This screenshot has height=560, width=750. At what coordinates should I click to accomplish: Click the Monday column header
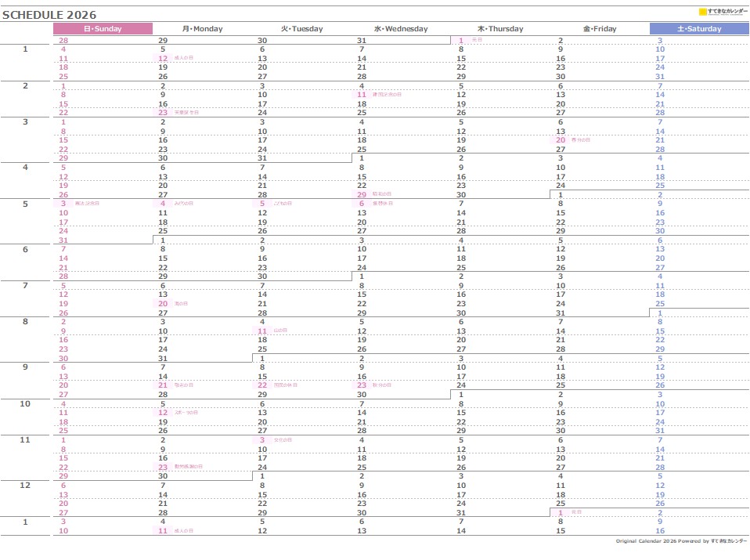click(x=202, y=29)
